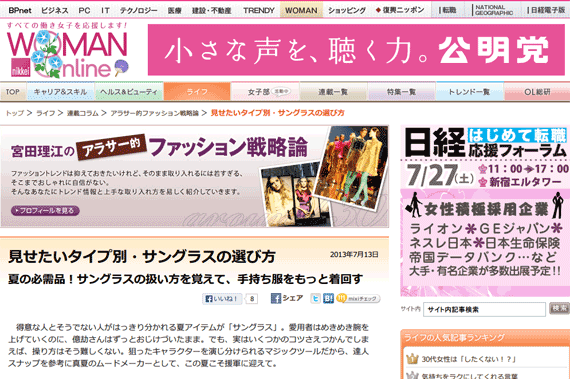The image size is (570, 379).
Task: Click the mixi check button
Action: (358, 298)
